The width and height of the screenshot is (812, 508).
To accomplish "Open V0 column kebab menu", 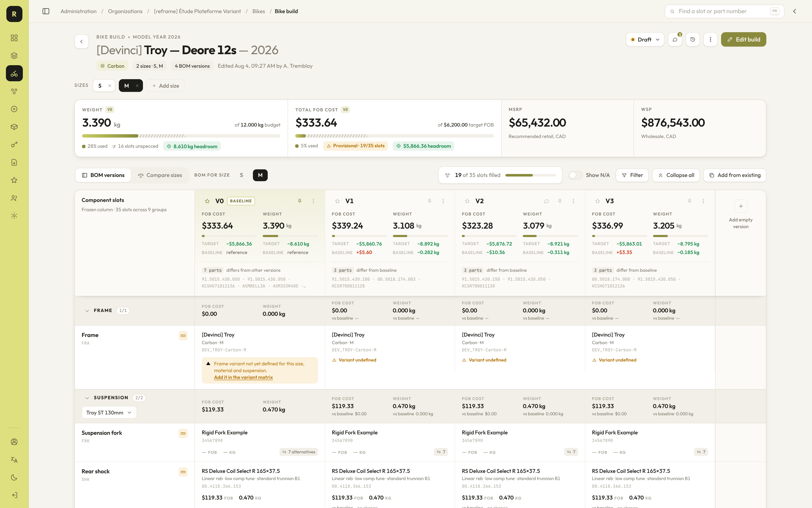I will [313, 201].
